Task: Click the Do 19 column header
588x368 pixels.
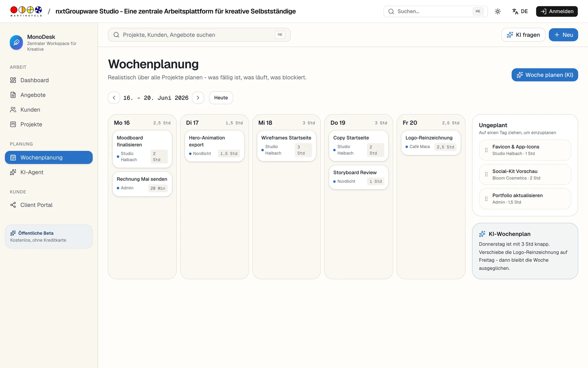Action: [359, 123]
